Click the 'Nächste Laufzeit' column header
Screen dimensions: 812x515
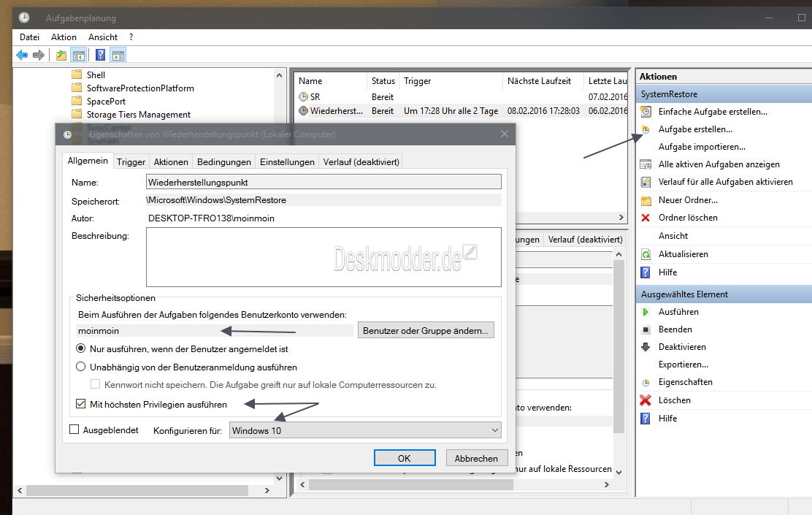tap(539, 81)
